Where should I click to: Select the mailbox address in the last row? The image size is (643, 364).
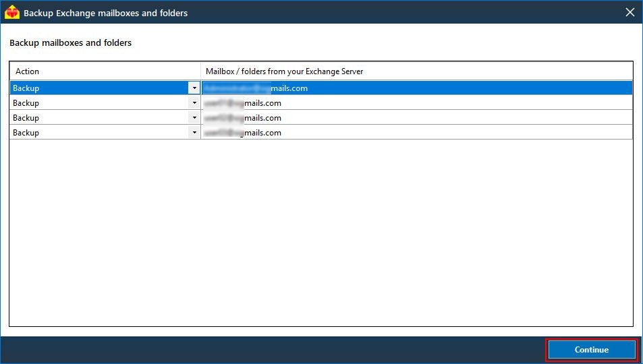click(x=417, y=132)
